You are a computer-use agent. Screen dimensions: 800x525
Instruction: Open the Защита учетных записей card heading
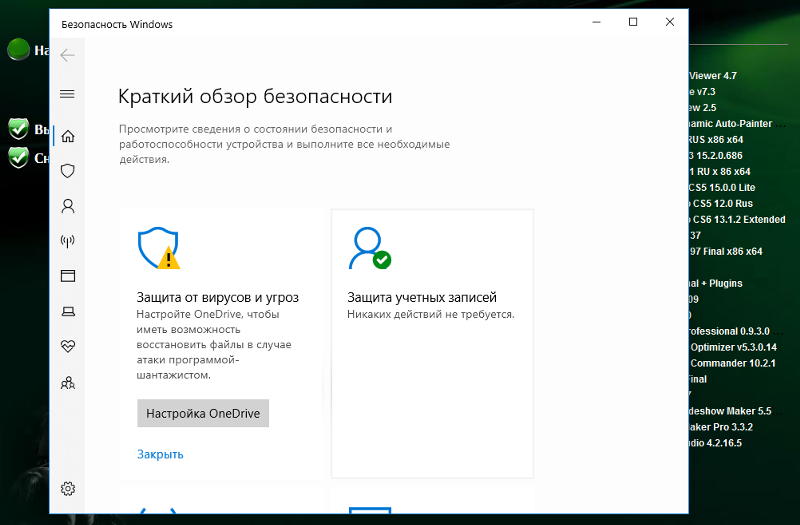point(422,297)
